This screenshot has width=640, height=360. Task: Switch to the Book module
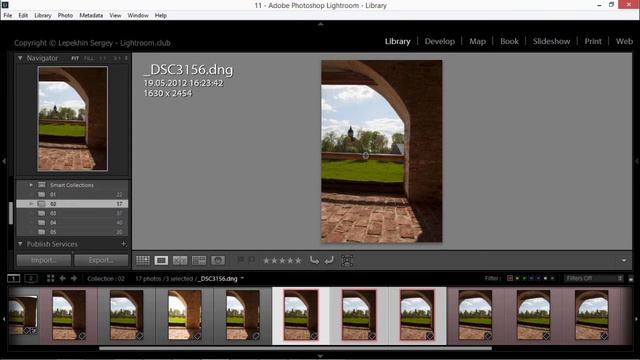pos(509,41)
